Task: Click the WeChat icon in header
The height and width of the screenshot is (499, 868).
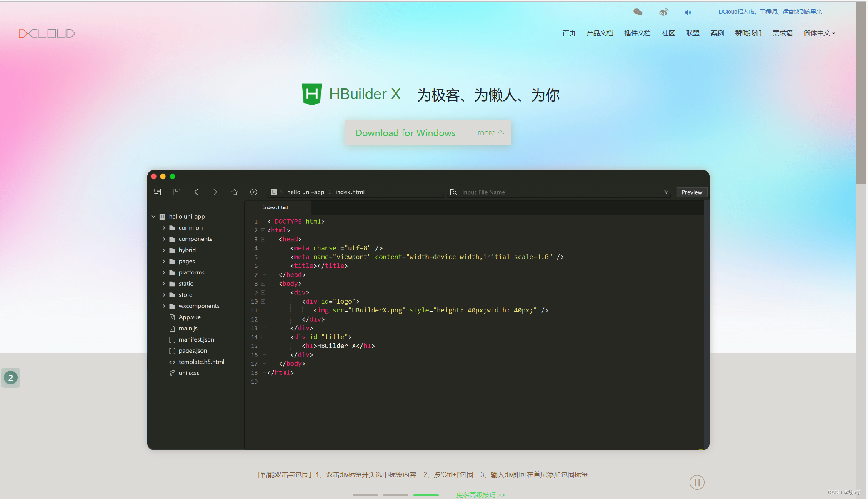Action: point(638,12)
